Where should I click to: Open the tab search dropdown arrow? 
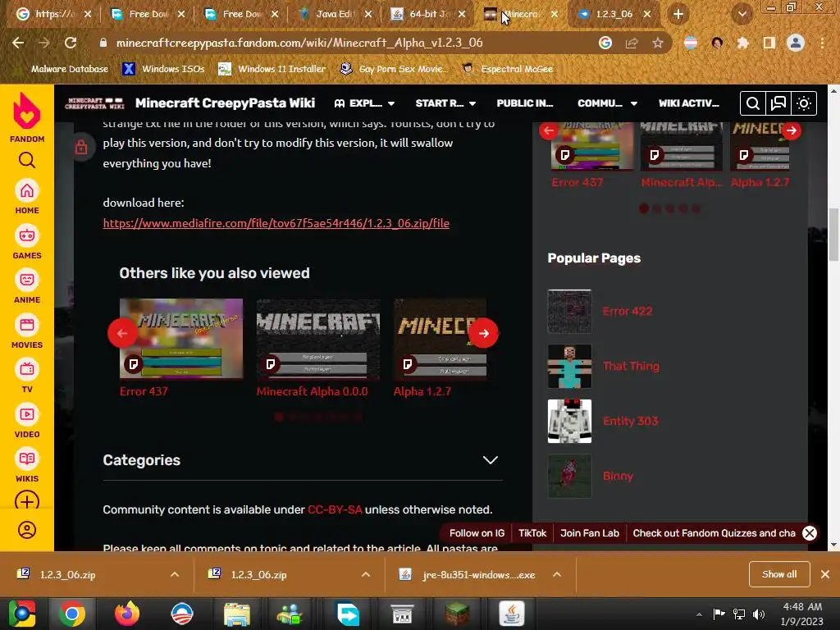tap(742, 15)
